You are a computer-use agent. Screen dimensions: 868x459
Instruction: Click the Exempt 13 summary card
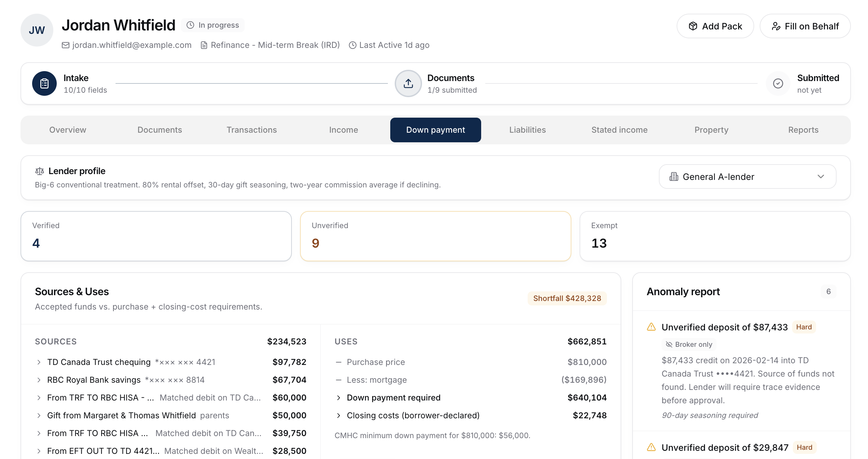pyautogui.click(x=715, y=236)
